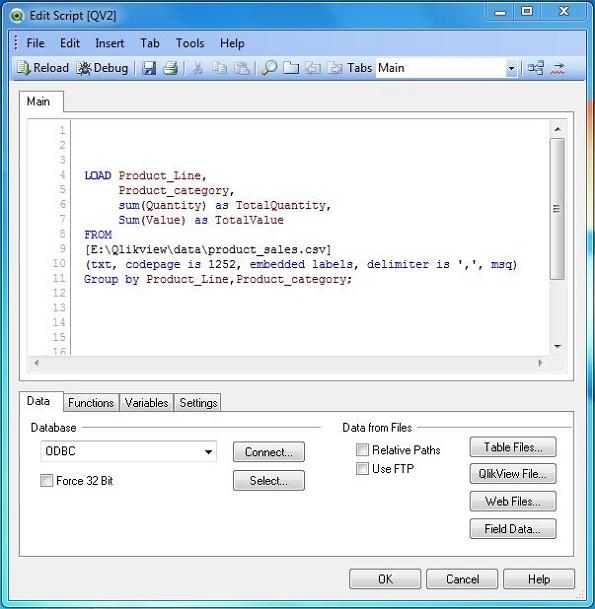Click the Field Data... button
This screenshot has height=609, width=595.
click(513, 529)
